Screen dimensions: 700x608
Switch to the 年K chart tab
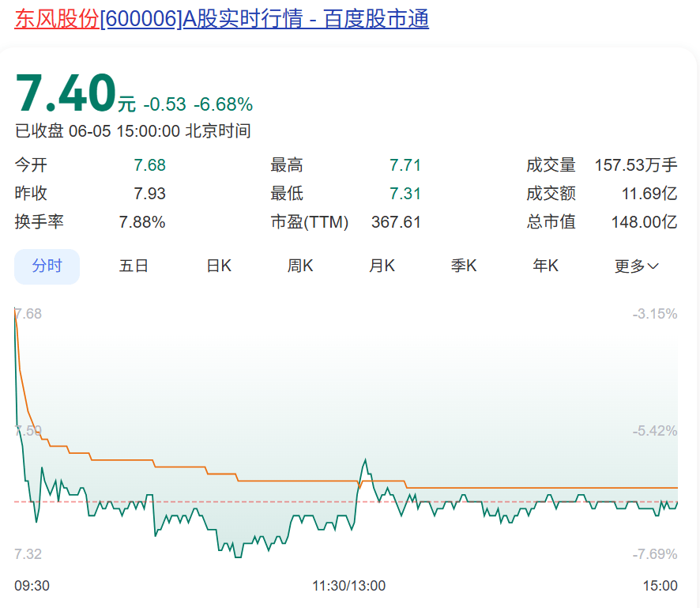point(546,266)
